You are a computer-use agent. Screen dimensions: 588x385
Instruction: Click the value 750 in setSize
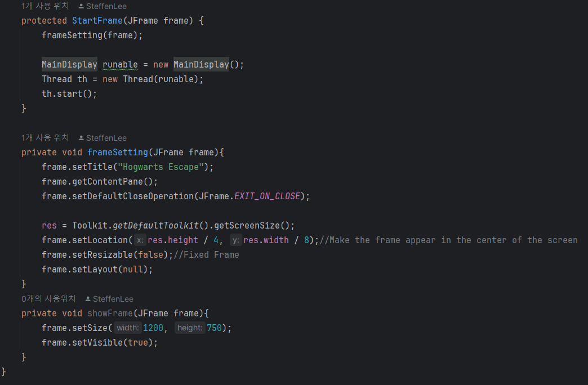(x=214, y=328)
